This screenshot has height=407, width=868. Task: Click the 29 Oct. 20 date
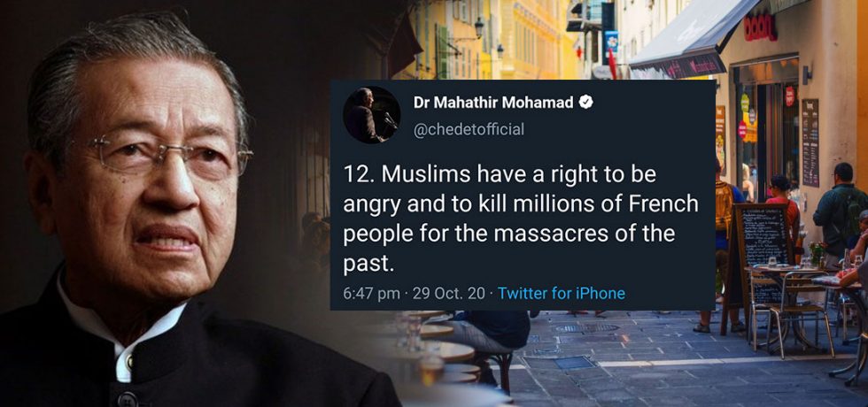(448, 293)
